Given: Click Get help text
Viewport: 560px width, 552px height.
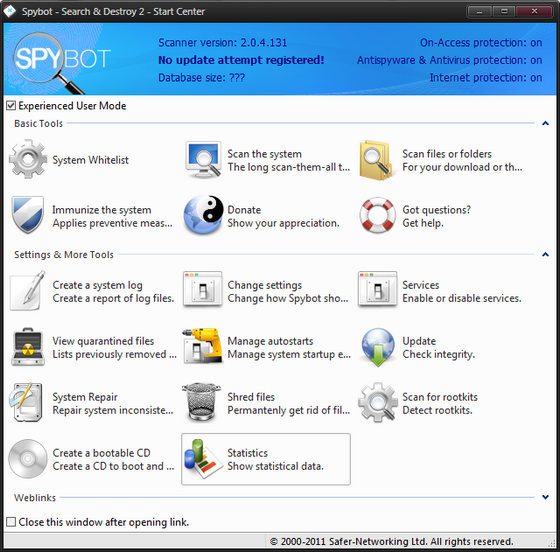Looking at the screenshot, I should coord(423,223).
